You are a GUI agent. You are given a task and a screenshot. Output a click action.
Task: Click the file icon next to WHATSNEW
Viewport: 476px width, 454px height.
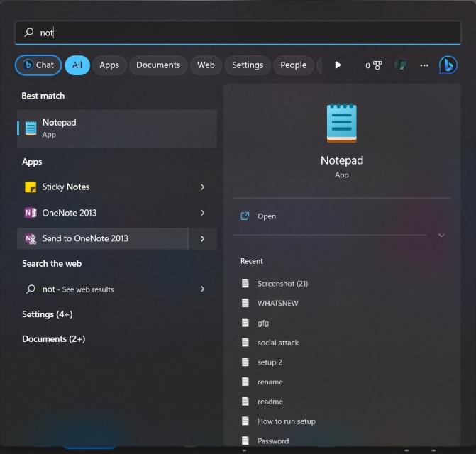245,303
